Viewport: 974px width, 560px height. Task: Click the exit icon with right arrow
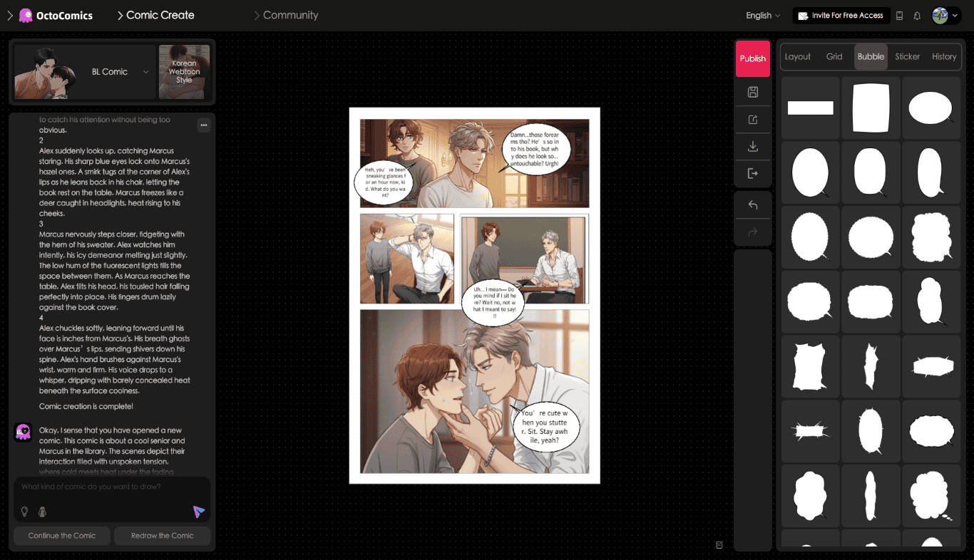752,173
